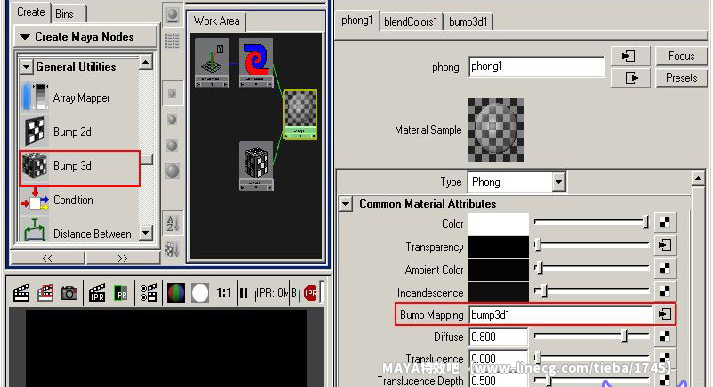713x387 pixels.
Task: Click the Condition label
Action: (x=73, y=200)
